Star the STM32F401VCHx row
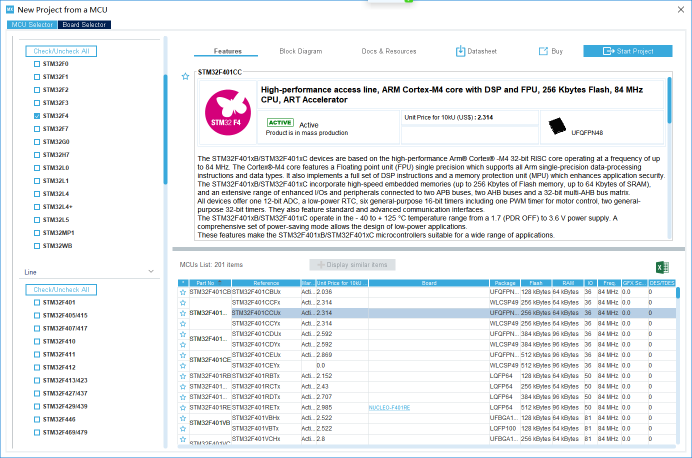This screenshot has width=692, height=458. 183,439
